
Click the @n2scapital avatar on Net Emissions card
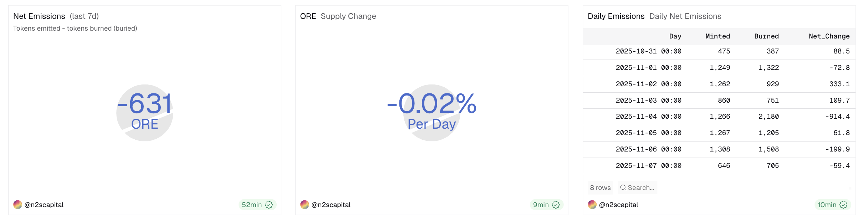pyautogui.click(x=17, y=205)
